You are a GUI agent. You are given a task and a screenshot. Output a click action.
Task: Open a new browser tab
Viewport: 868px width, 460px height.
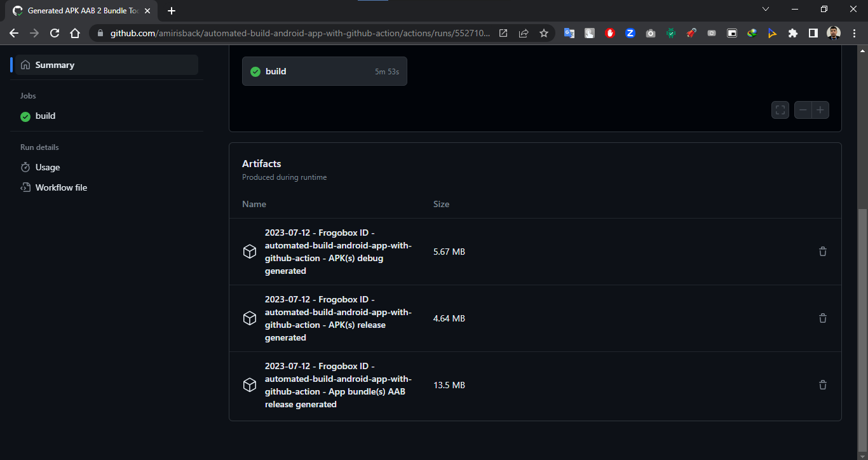pyautogui.click(x=172, y=11)
